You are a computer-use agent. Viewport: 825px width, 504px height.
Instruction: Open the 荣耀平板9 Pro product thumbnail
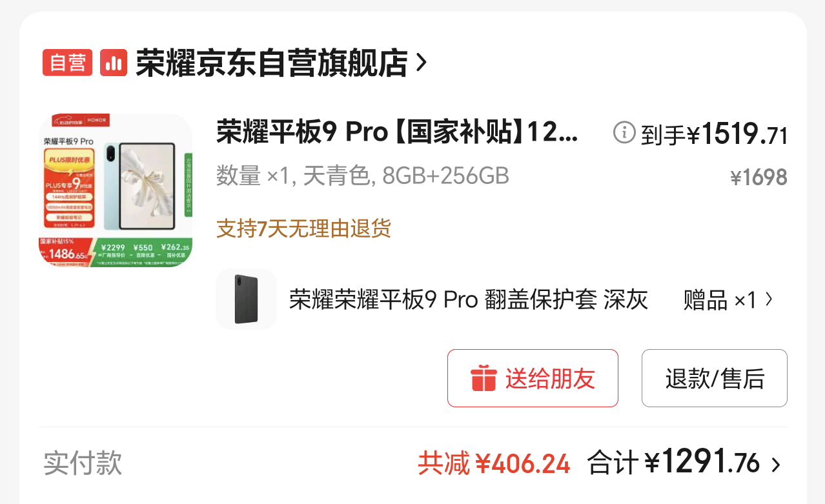(x=116, y=190)
